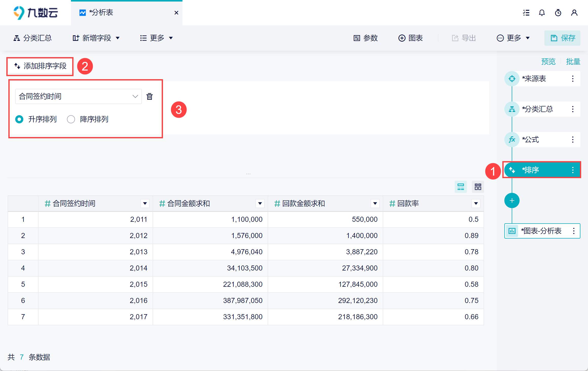Switch to card grid view icon
Screen dimensions: 588x371
tap(478, 187)
